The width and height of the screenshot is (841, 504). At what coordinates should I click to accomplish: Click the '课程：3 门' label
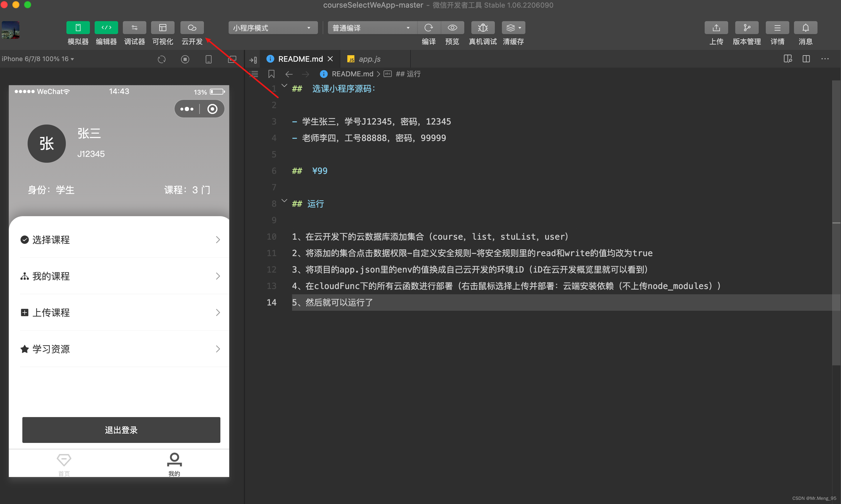point(187,190)
